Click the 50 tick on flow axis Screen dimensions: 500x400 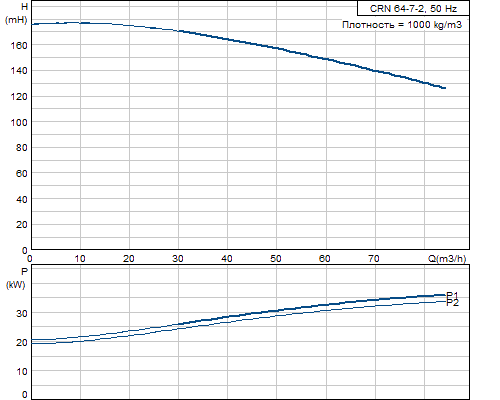[276, 259]
